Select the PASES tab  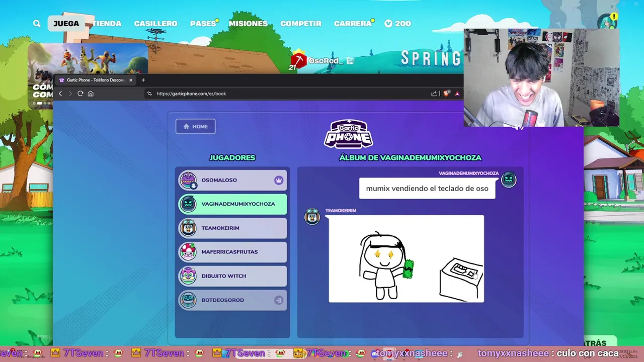[x=203, y=24]
